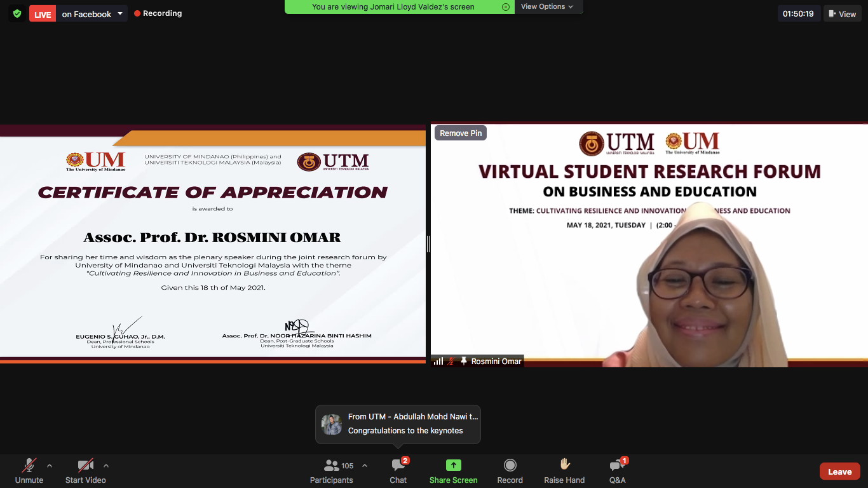Click the Recording indicator
868x488 pixels.
pyautogui.click(x=158, y=13)
